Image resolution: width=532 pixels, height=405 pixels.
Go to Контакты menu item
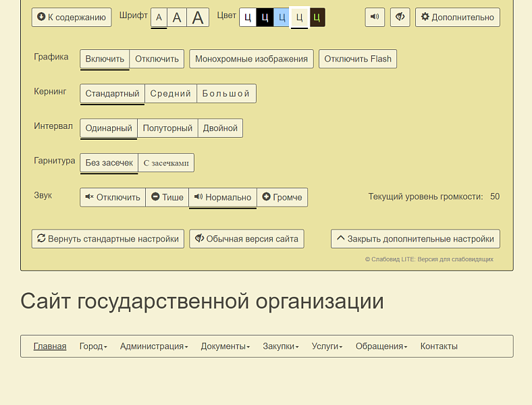[439, 346]
